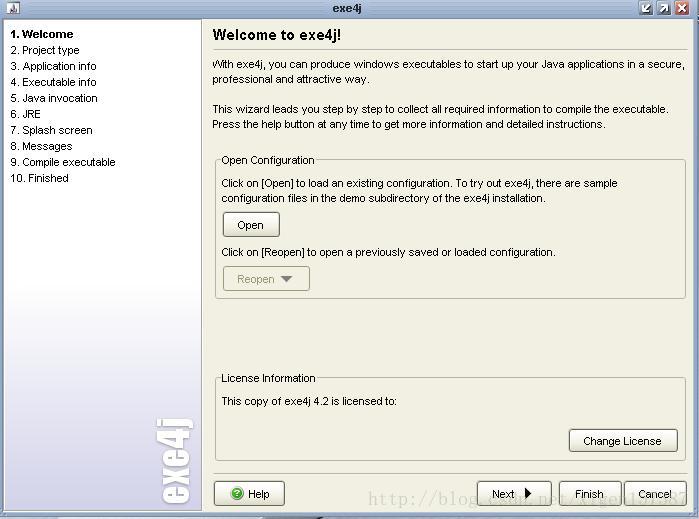Click the 'Welcome to exe4j!' heading

tap(277, 35)
